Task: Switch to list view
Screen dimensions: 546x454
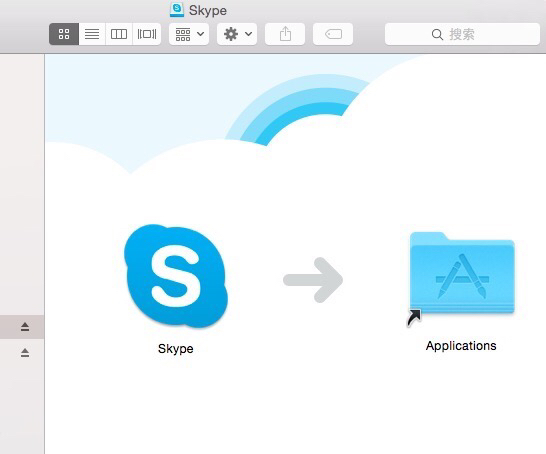Action: tap(92, 34)
